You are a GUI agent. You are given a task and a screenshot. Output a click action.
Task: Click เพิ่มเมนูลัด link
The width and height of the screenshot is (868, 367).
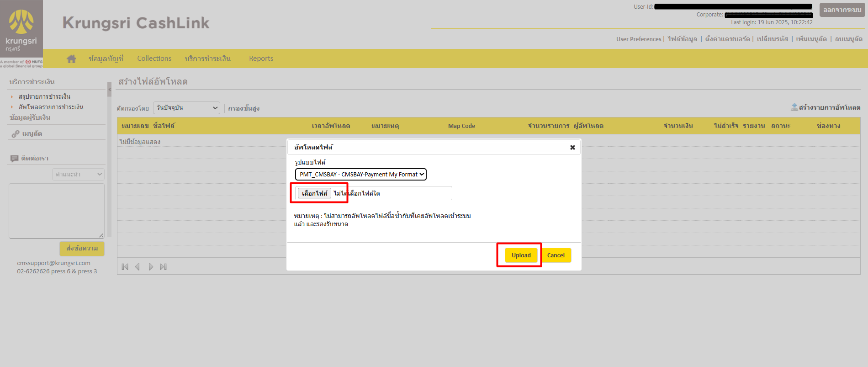(811, 39)
